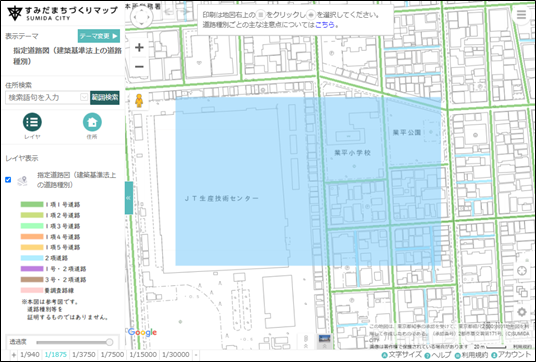Click the map pan compass control
Screen dimensions: 536x362
(x=142, y=17)
